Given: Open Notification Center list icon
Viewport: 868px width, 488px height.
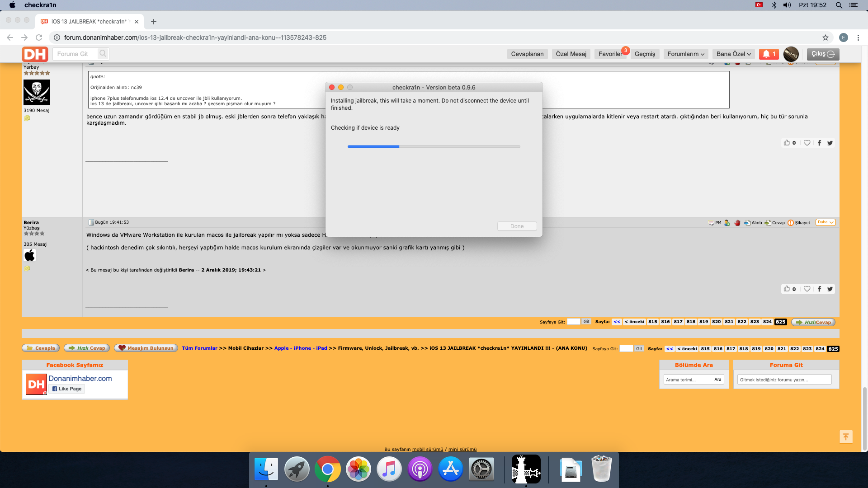Looking at the screenshot, I should 854,5.
